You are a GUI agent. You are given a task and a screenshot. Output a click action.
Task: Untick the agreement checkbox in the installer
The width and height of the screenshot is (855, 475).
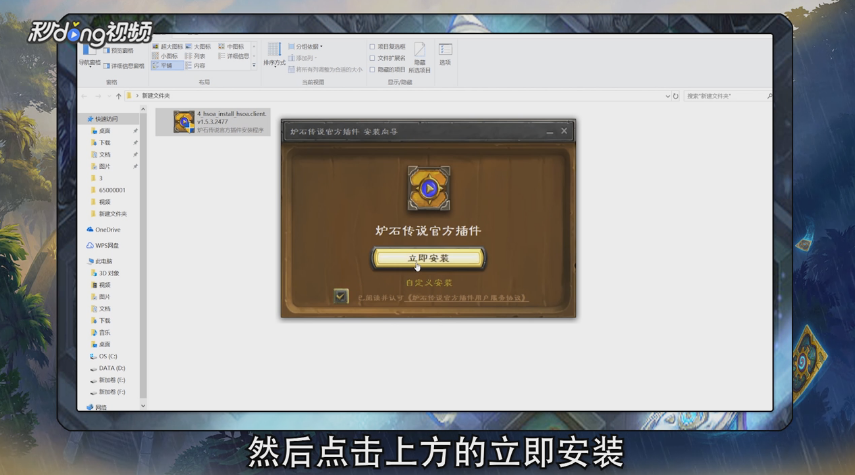pyautogui.click(x=341, y=296)
